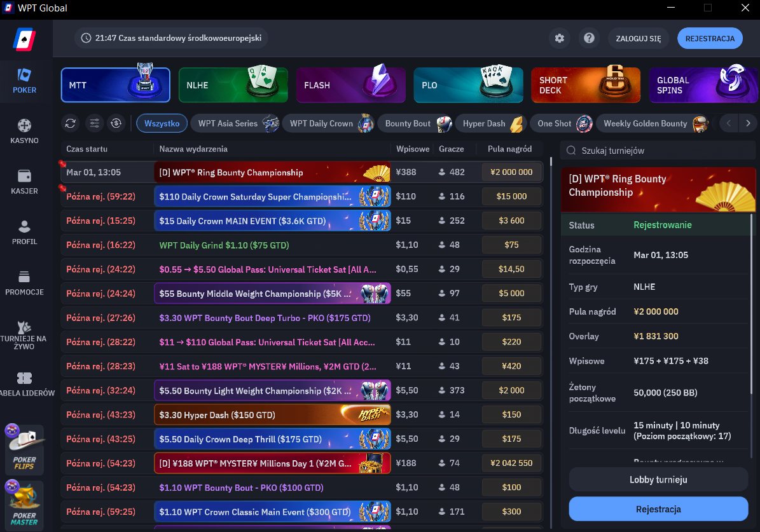The image size is (760, 532).
Task: Select the FLASH game type tile
Action: pyautogui.click(x=351, y=85)
